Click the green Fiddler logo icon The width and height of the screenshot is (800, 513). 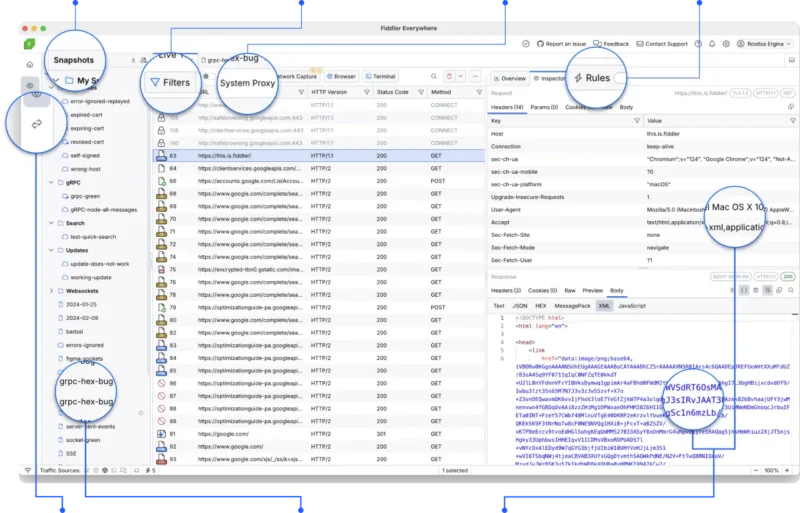click(30, 44)
